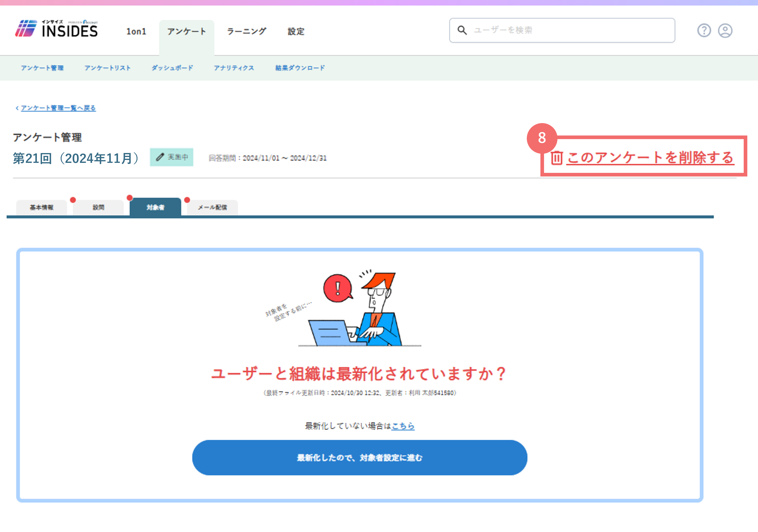The height and width of the screenshot is (532, 758).
Task: Click the pencil icon on 実施中 badge
Action: [x=160, y=157]
